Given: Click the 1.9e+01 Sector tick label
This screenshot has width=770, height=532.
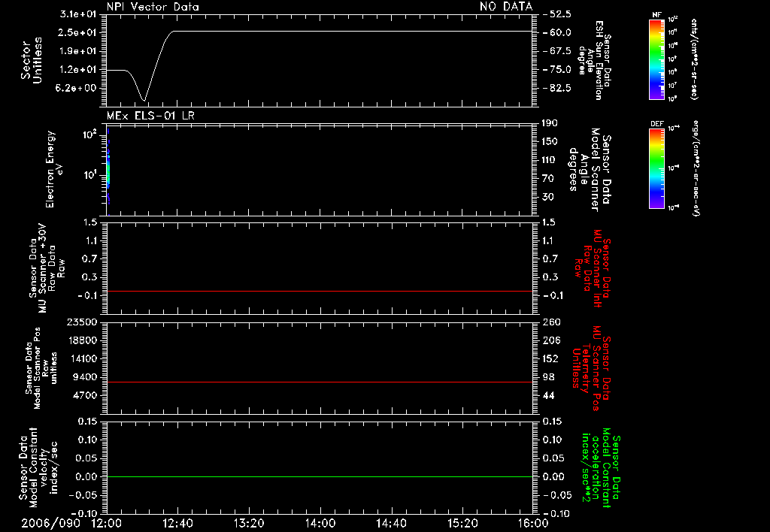Looking at the screenshot, I should 78,51.
